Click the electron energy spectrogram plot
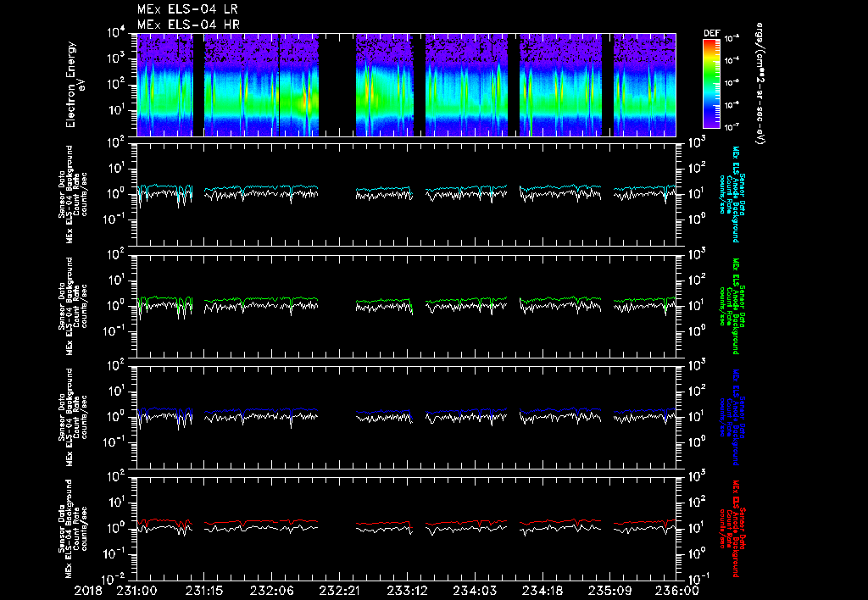This screenshot has height=600, width=868. pos(406,85)
